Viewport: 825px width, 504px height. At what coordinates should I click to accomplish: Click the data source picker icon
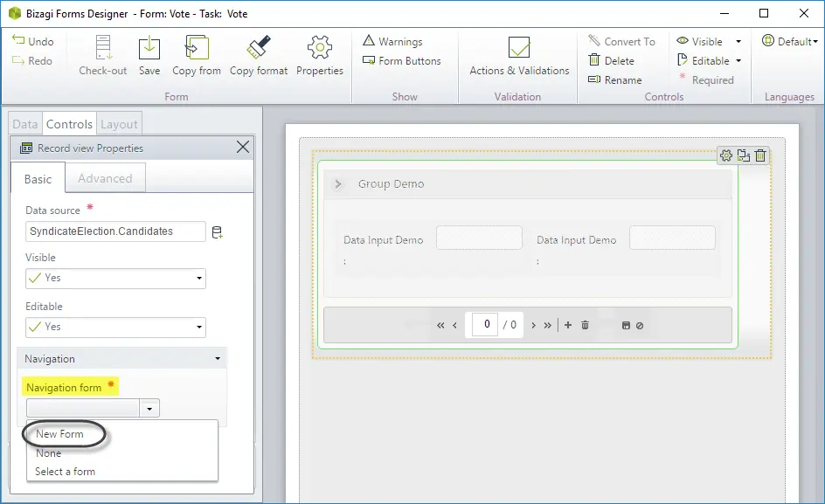coord(217,232)
